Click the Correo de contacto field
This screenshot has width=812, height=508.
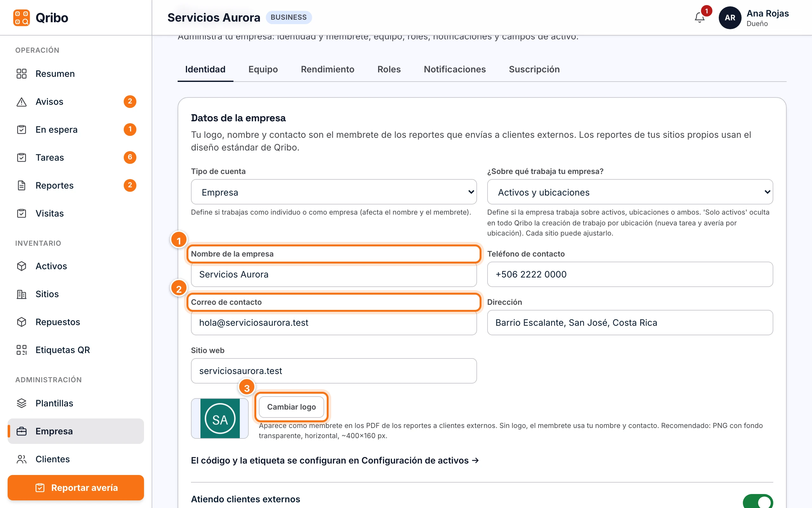(334, 323)
